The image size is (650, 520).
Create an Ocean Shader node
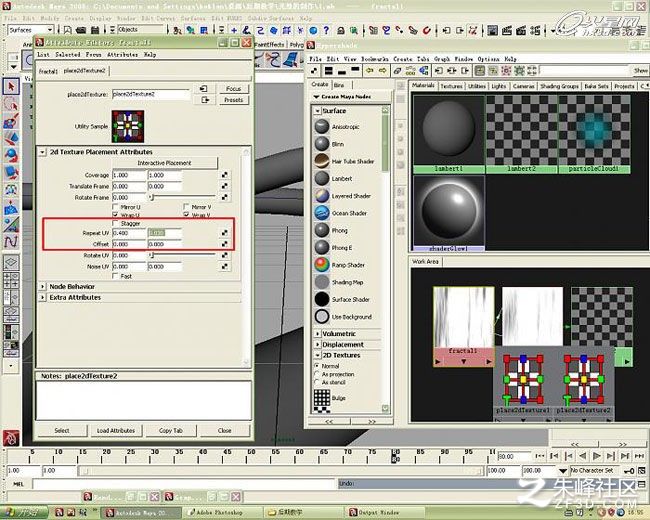[x=322, y=213]
